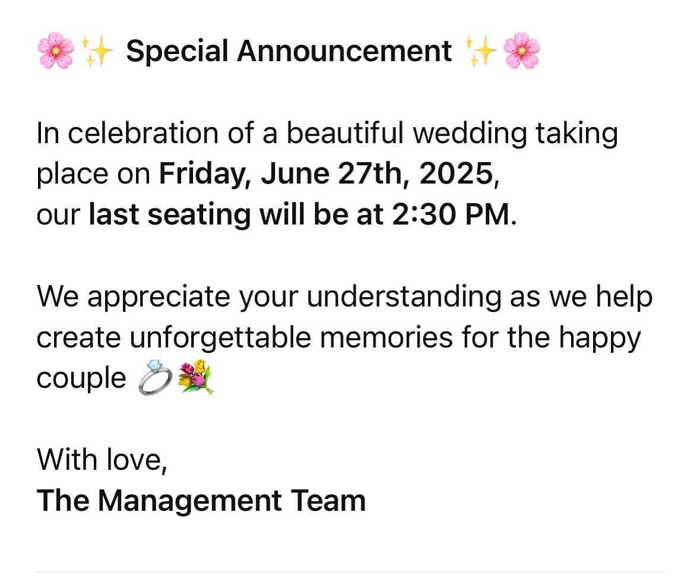Select the diamond ring emoji
700x588 pixels.
pos(155,378)
